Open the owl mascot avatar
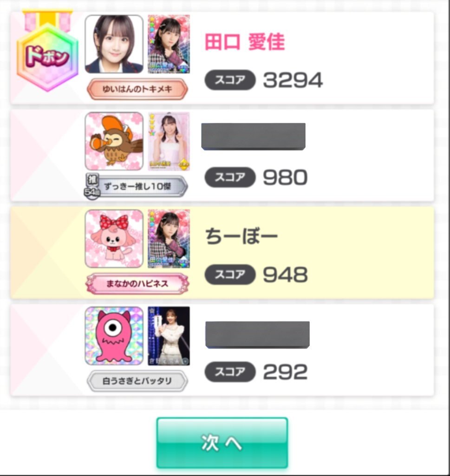450x476 pixels. (x=114, y=141)
